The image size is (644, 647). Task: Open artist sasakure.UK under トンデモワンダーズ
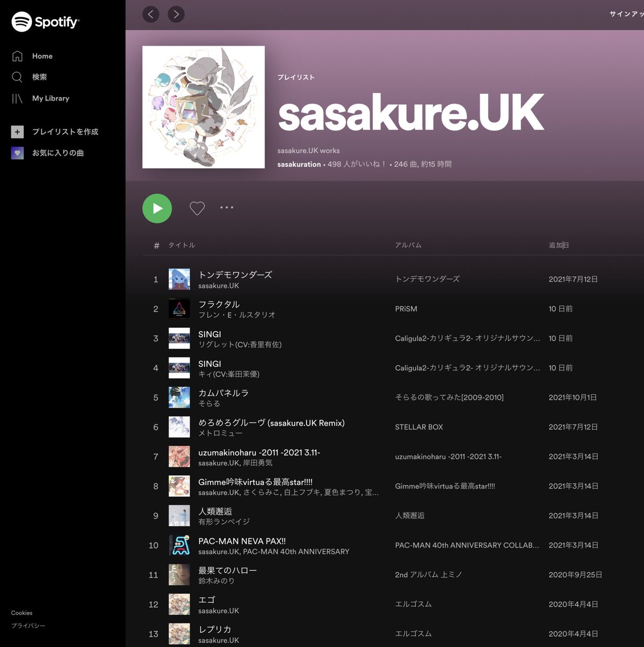(218, 286)
